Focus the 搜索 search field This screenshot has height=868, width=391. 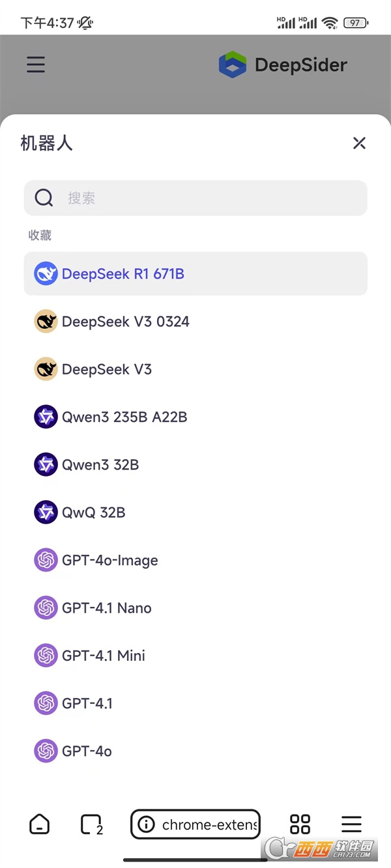(x=209, y=198)
